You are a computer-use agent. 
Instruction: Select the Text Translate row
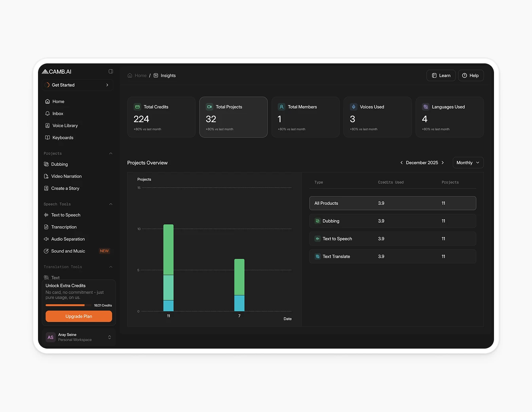point(392,256)
